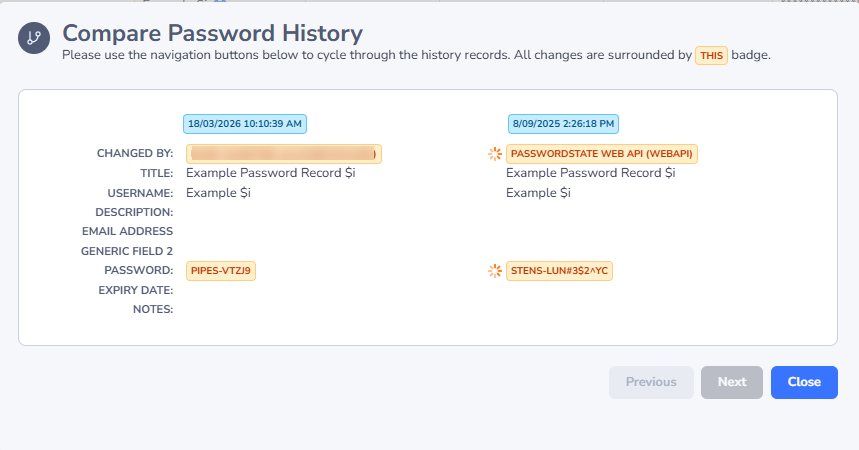Click the PASSWORDSTATE WEB API (WEBAPI) badge
Image resolution: width=859 pixels, height=450 pixels.
[x=602, y=154]
